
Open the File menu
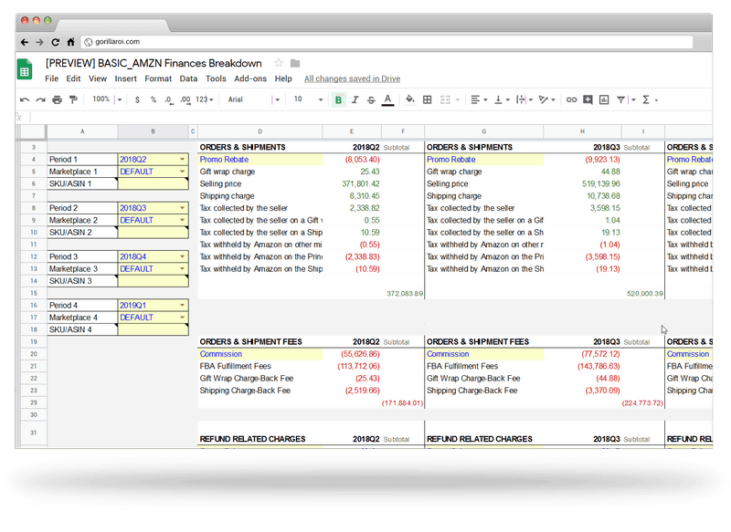point(52,79)
